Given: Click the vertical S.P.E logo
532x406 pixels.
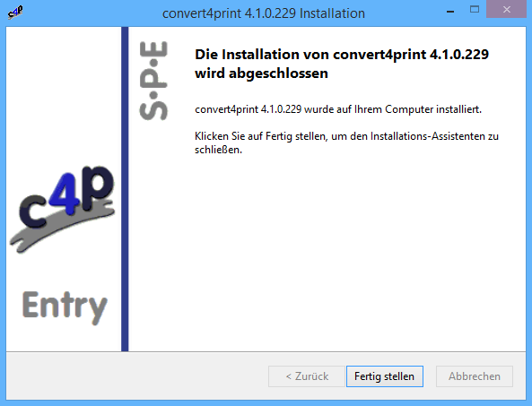Looking at the screenshot, I should [x=153, y=81].
